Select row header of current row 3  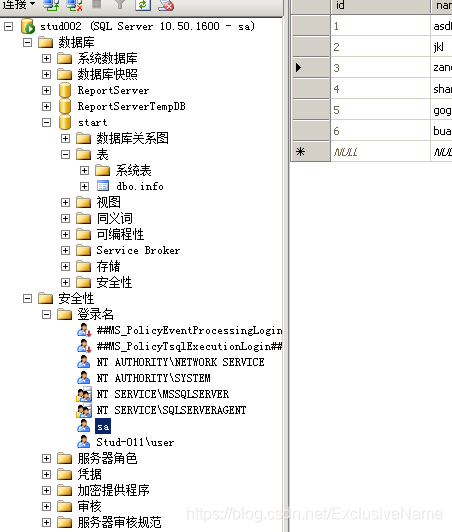pyautogui.click(x=310, y=68)
